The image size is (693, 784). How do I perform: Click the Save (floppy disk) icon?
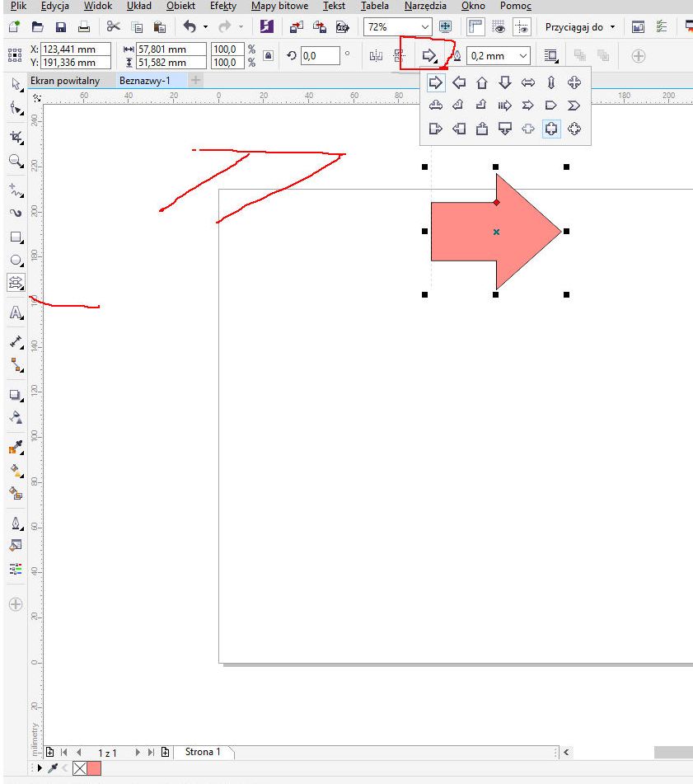tap(60, 27)
